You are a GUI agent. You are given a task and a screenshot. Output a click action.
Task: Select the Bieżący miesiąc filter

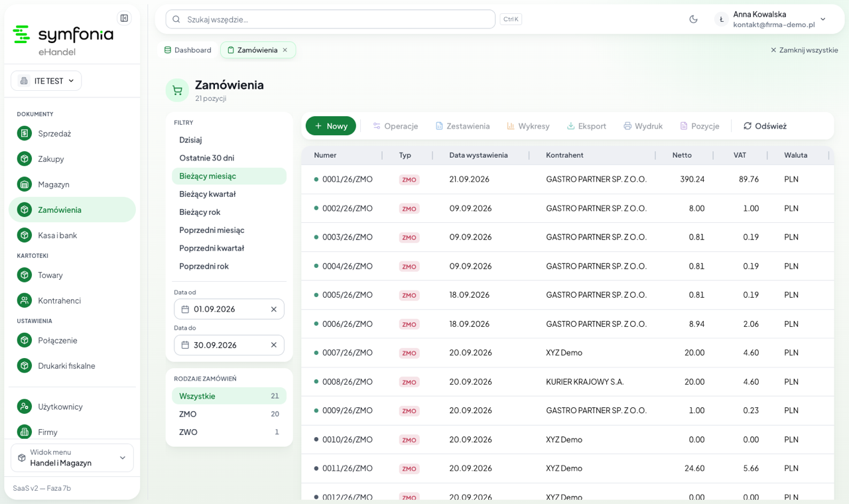229,176
